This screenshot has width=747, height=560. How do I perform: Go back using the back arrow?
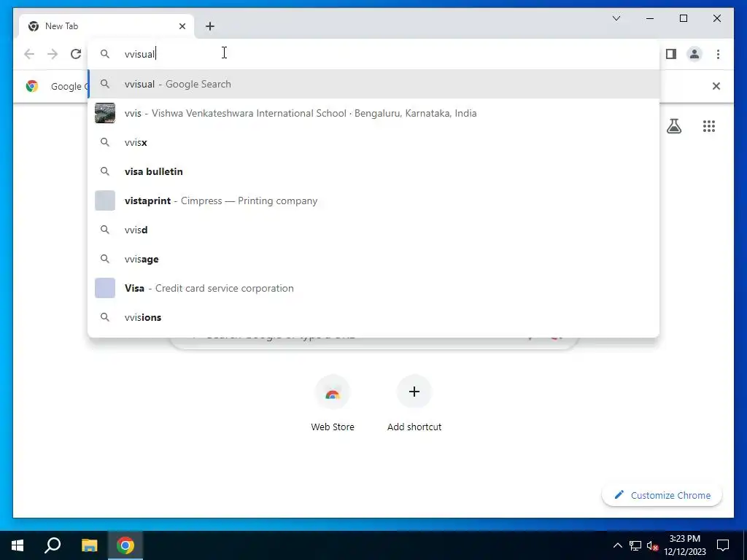coord(29,54)
